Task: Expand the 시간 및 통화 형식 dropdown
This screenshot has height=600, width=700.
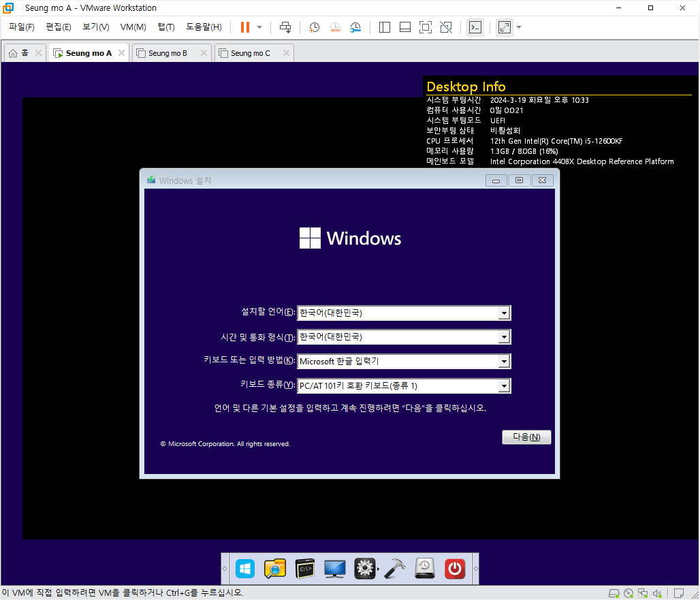Action: [504, 337]
